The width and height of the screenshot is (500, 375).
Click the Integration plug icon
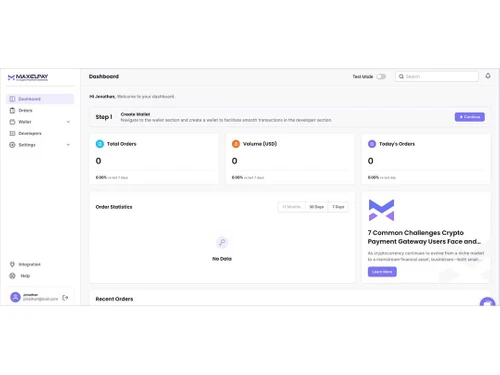click(12, 264)
